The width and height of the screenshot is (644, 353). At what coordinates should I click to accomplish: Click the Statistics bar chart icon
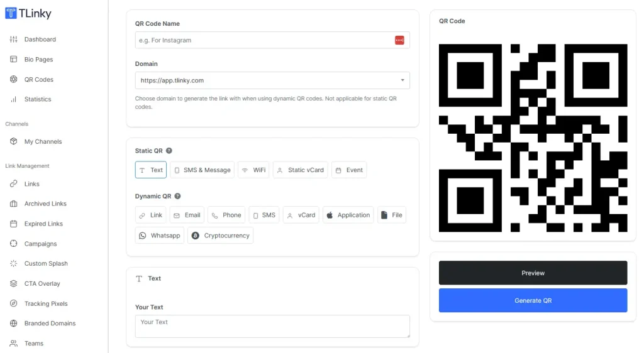click(14, 99)
